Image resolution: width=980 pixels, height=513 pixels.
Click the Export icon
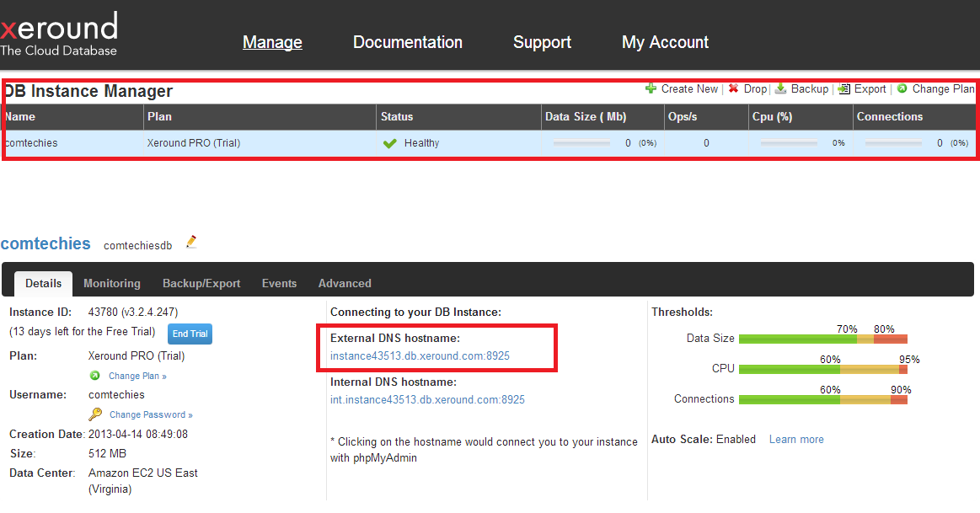click(x=843, y=88)
